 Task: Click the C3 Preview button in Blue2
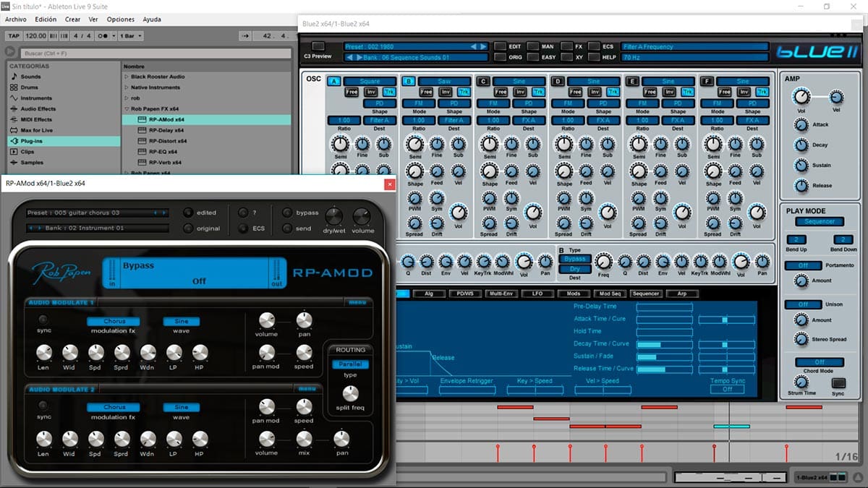pos(318,46)
